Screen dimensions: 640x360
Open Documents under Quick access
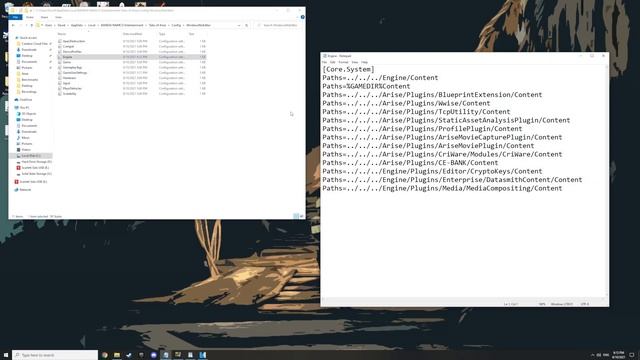click(x=29, y=62)
